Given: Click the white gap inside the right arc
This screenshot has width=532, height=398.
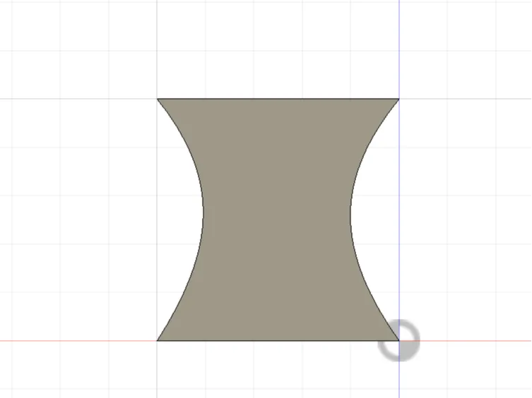Looking at the screenshot, I should 375,219.
